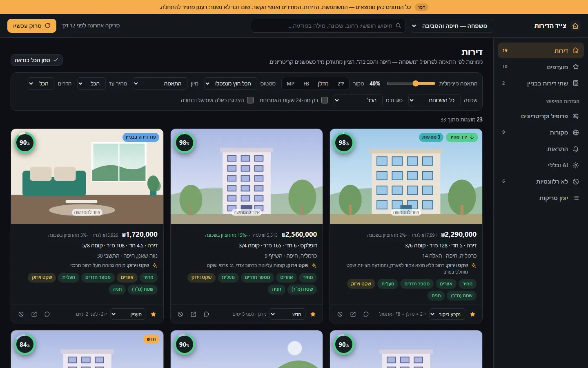Toggle the favorite star on the ₪1,720,000 listing
588x368 pixels.
pyautogui.click(x=154, y=314)
